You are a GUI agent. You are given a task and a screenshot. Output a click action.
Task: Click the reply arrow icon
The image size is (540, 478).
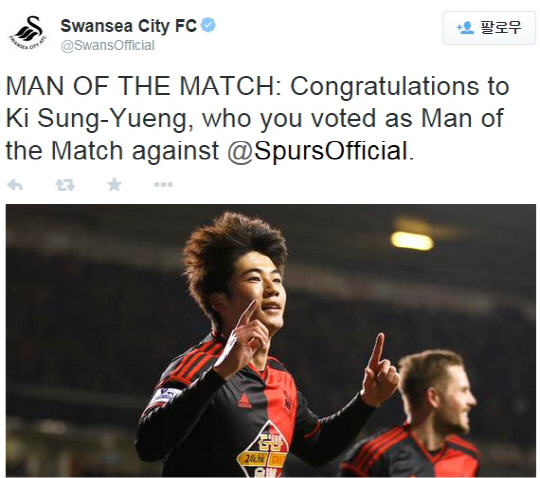(x=15, y=185)
